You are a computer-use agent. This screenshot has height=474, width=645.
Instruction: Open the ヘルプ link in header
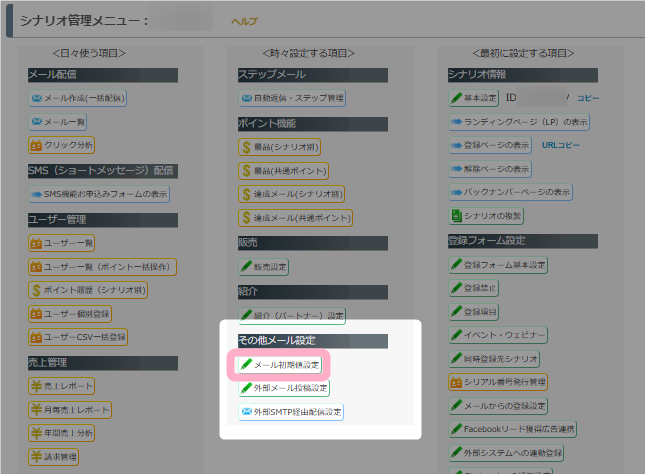click(244, 21)
